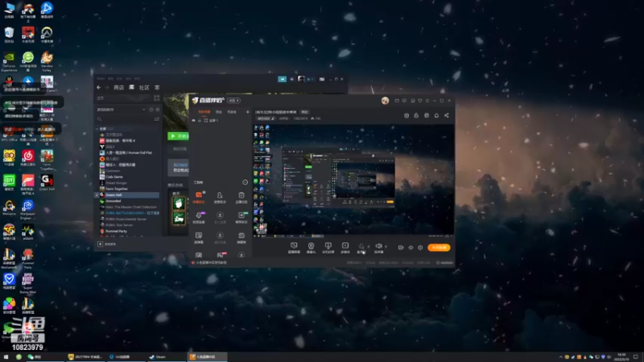Add a screen capture source in Douyu

pos(294,248)
